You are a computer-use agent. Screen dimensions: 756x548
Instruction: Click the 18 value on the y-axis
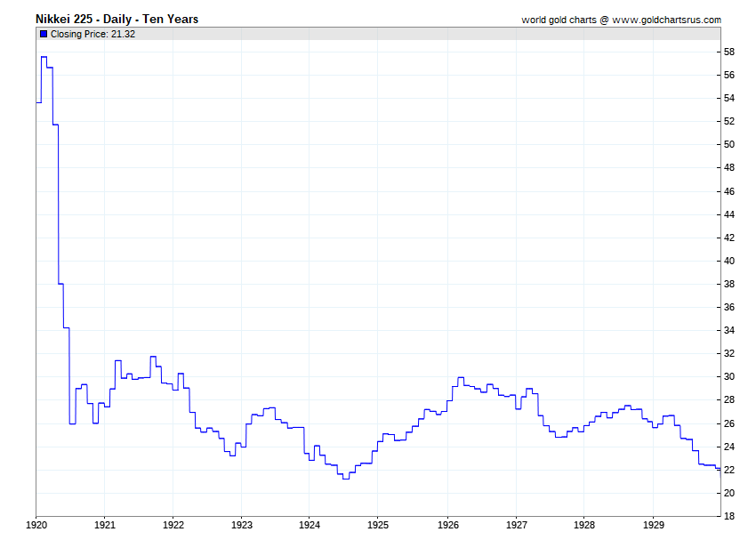tap(729, 516)
